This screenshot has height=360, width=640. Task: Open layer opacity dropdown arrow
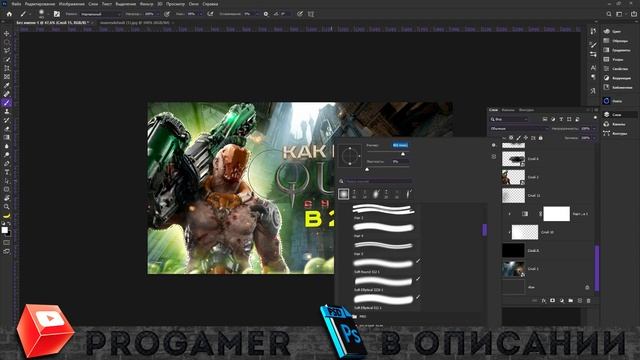coord(593,129)
